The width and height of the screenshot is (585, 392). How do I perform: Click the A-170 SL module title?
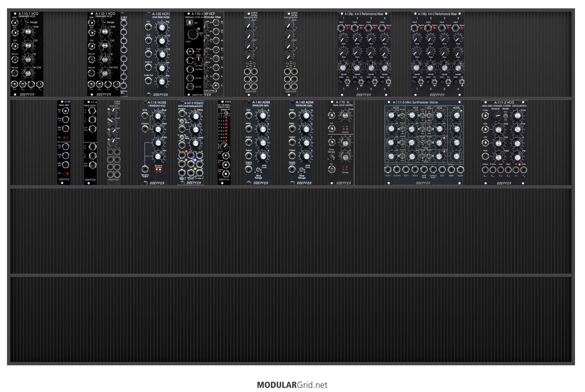343,102
